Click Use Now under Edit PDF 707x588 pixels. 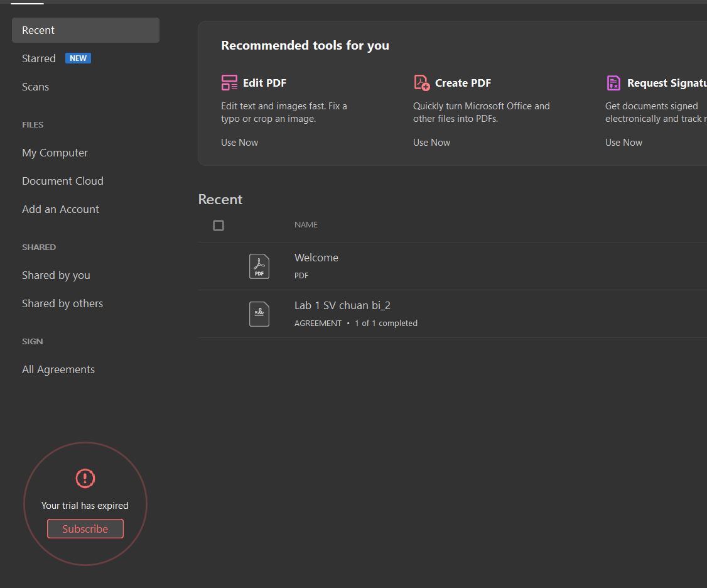pyautogui.click(x=239, y=143)
